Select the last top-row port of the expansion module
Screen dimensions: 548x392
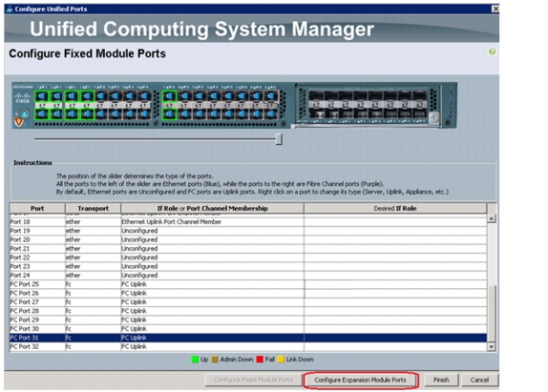click(419, 95)
